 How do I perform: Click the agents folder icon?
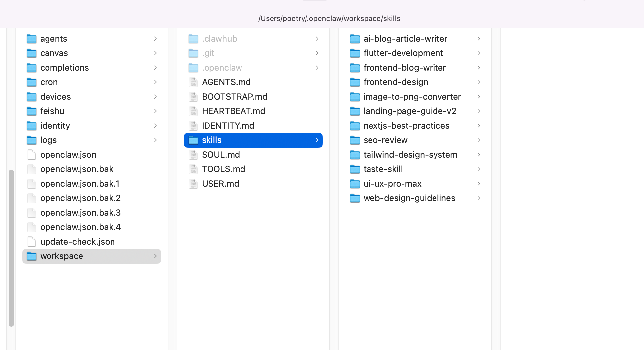tap(32, 39)
